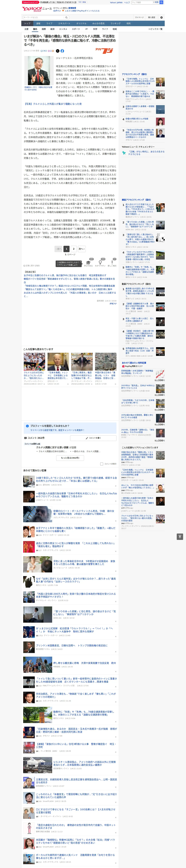Open the 16歳で来日した"モンゴル人元力士" article

pyautogui.click(x=76, y=479)
